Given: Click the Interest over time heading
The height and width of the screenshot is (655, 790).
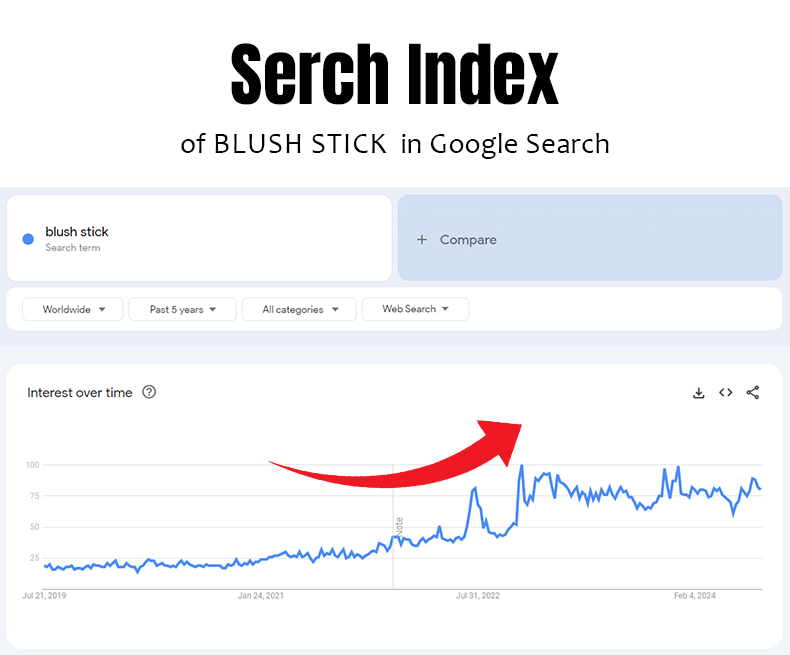Looking at the screenshot, I should 80,393.
